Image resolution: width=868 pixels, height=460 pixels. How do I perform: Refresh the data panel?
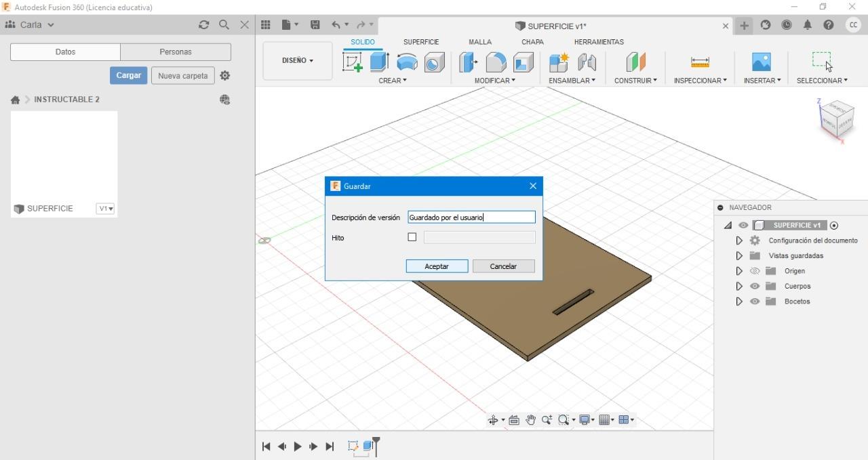[203, 24]
